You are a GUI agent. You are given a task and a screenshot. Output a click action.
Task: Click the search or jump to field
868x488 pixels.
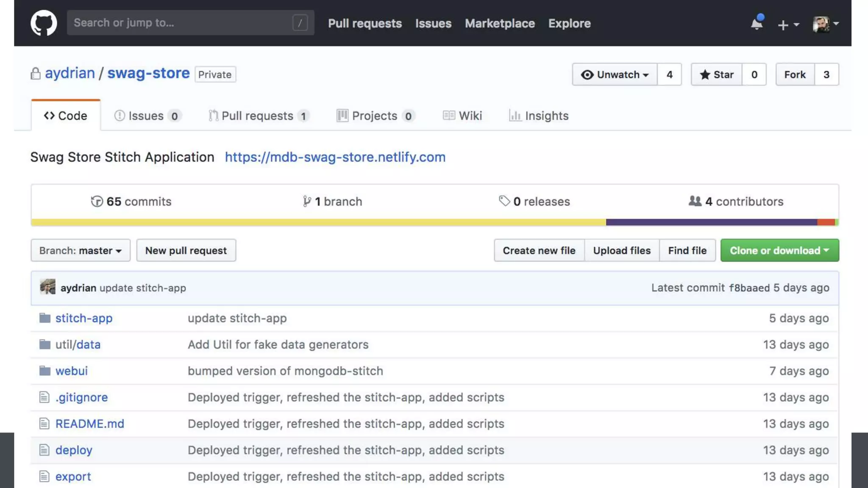(x=190, y=22)
